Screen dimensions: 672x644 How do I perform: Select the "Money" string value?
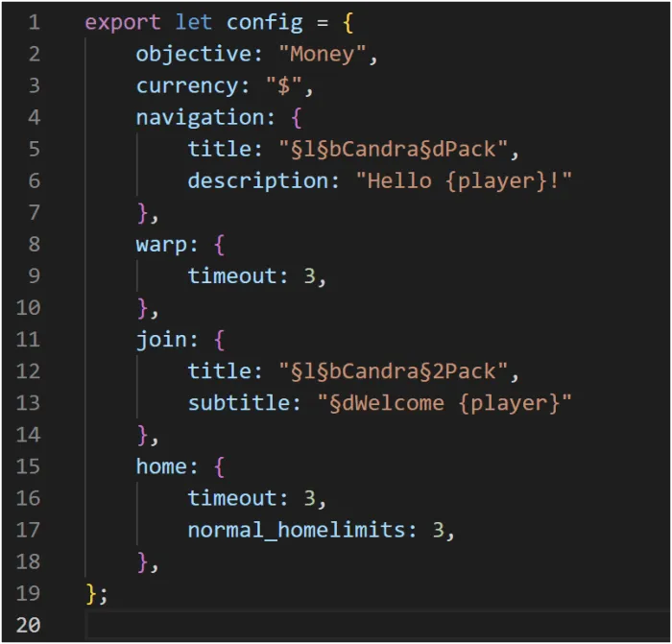pos(323,54)
